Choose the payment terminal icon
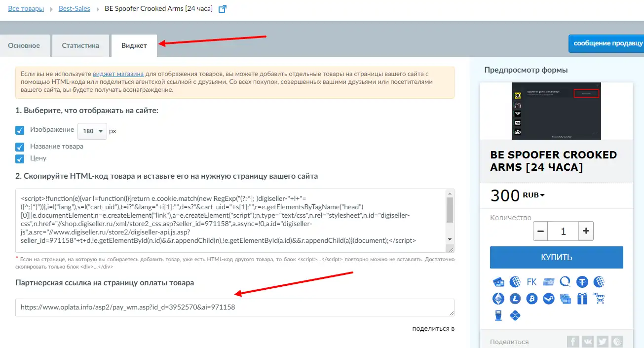The height and width of the screenshot is (348, 644). point(498,315)
